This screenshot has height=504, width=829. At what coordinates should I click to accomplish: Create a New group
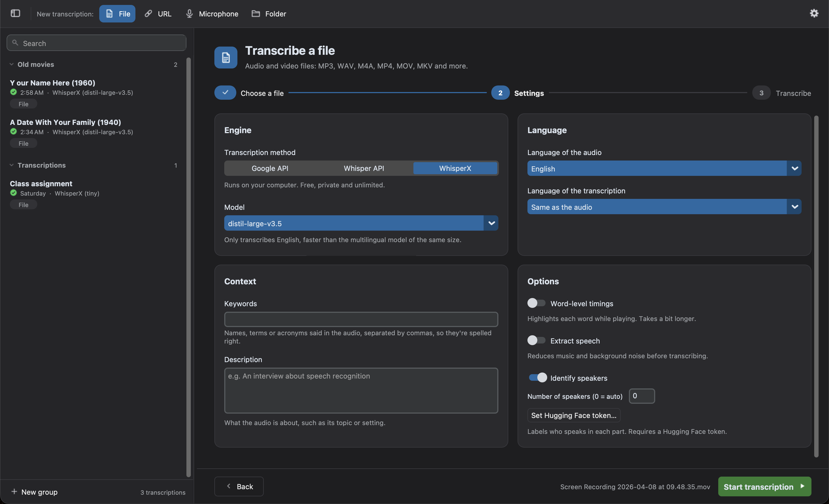click(34, 492)
